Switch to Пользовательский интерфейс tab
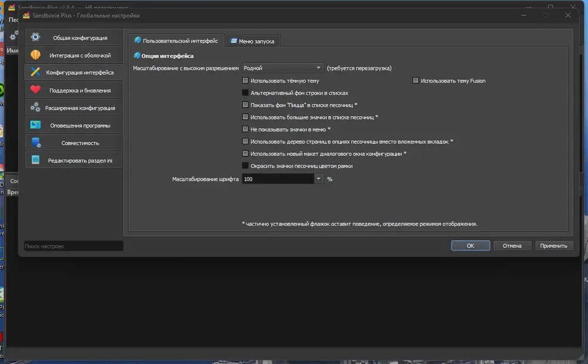This screenshot has width=588, height=364. [x=176, y=41]
